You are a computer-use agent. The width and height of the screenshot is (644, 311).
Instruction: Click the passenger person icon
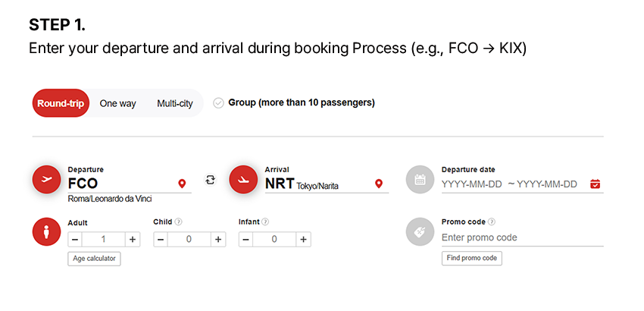point(46,231)
